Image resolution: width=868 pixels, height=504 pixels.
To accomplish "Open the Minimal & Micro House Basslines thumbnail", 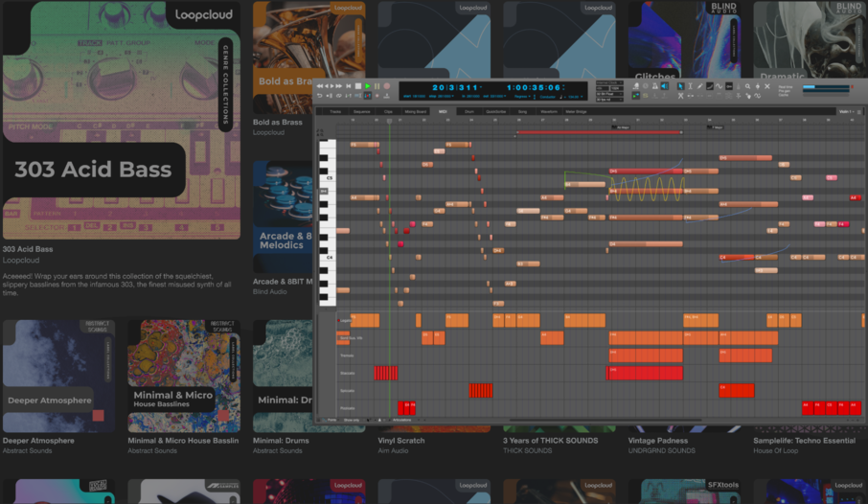I will pyautogui.click(x=184, y=376).
